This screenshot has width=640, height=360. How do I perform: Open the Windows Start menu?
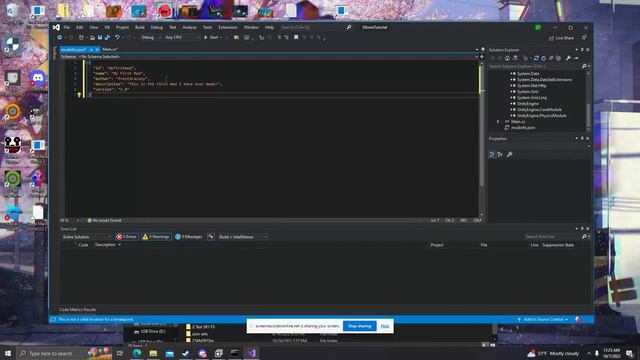point(8,353)
